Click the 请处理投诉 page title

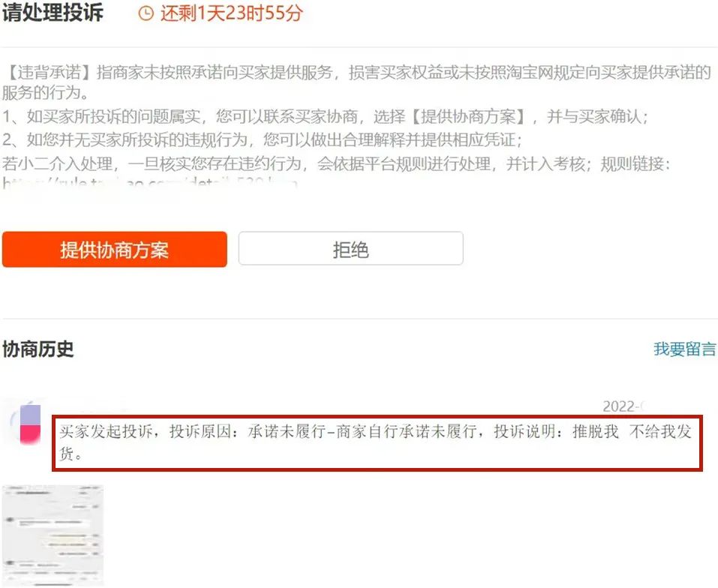[53, 12]
